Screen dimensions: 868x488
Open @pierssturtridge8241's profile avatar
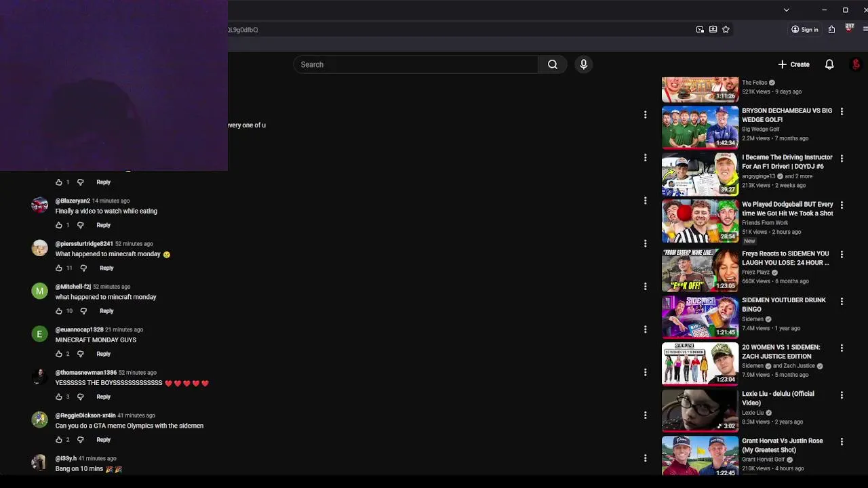(x=39, y=248)
